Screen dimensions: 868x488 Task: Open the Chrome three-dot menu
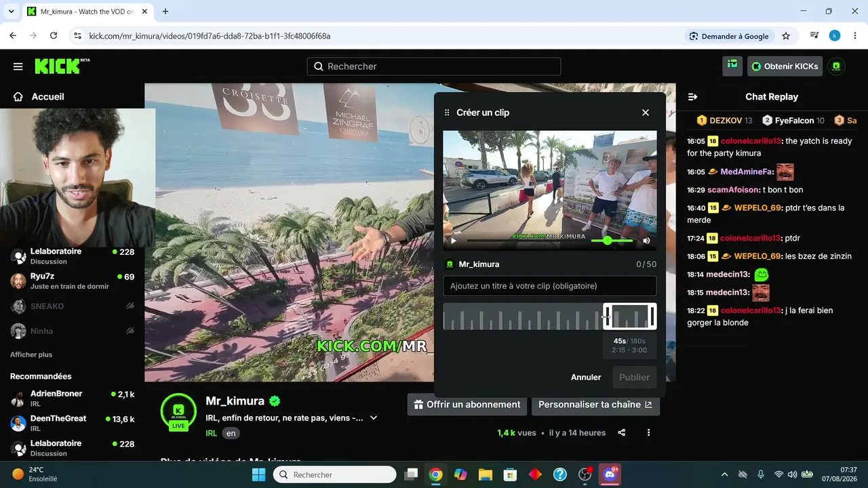click(854, 36)
